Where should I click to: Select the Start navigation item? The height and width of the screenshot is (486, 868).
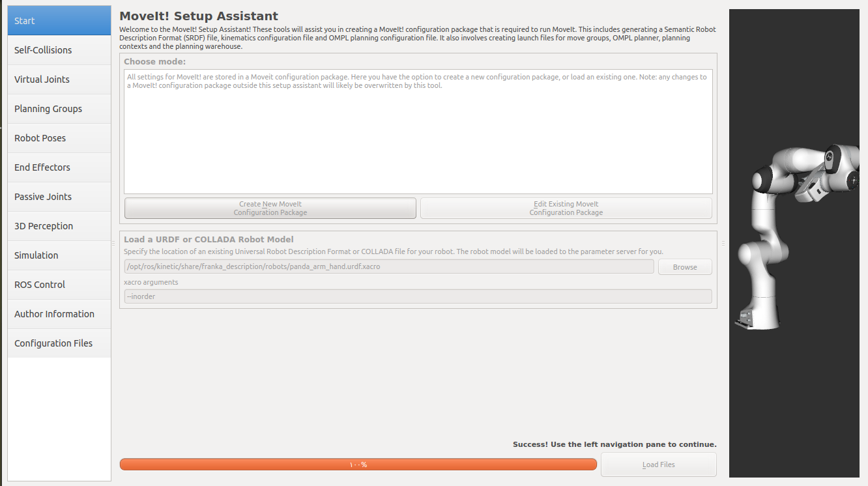(x=59, y=21)
